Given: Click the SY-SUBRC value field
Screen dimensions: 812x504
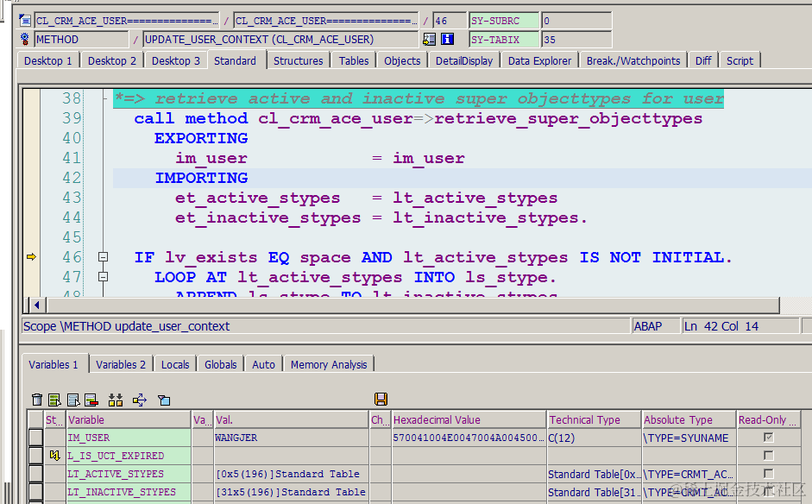Looking at the screenshot, I should click(576, 21).
